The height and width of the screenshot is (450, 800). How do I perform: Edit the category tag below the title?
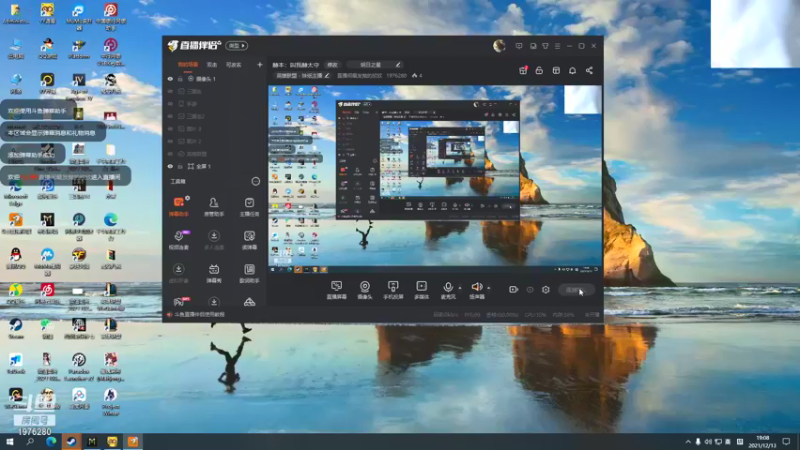pos(327,76)
